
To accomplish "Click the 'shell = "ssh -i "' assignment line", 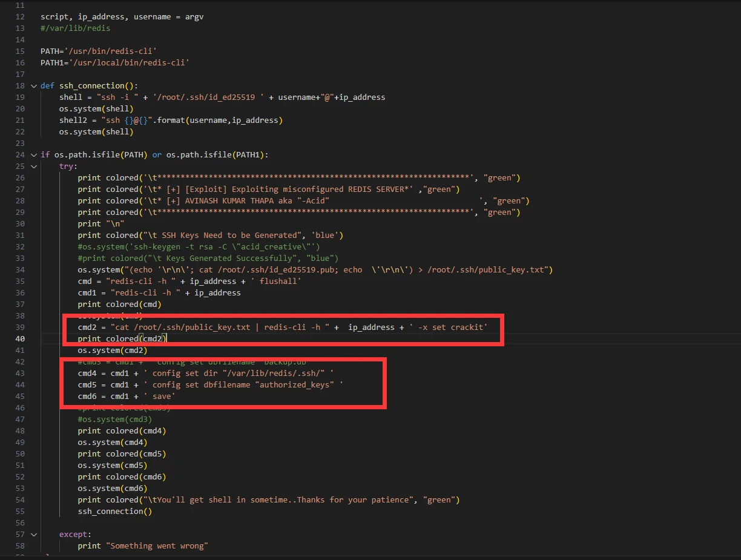I will point(222,97).
